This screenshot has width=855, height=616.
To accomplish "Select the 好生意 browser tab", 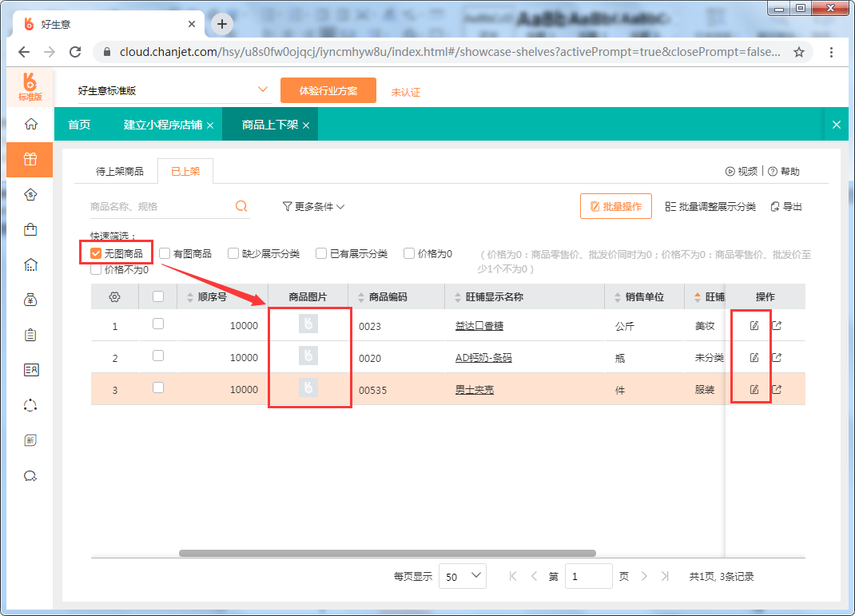I will click(109, 24).
